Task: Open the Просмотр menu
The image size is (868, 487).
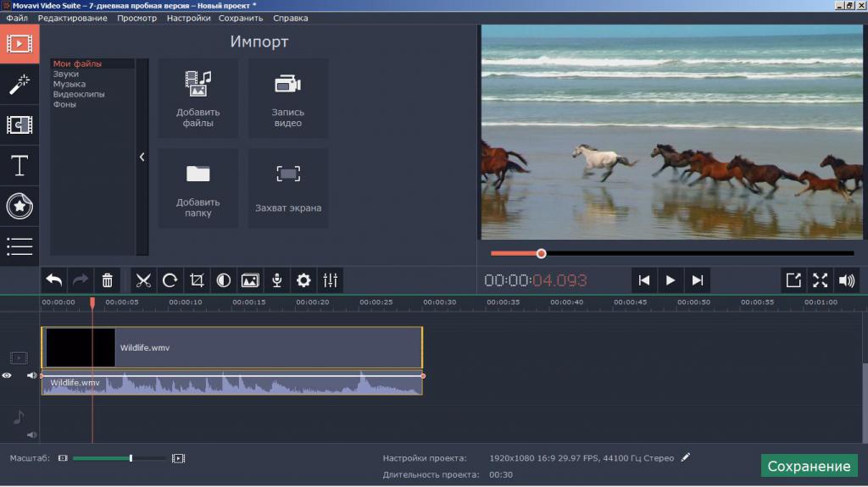Action: [x=136, y=18]
